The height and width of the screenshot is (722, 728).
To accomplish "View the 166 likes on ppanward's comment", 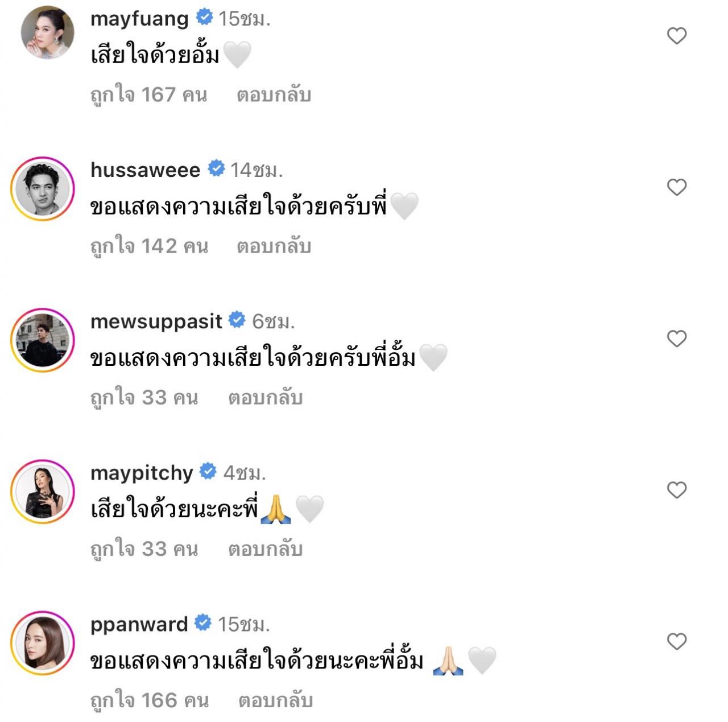I will pyautogui.click(x=150, y=700).
